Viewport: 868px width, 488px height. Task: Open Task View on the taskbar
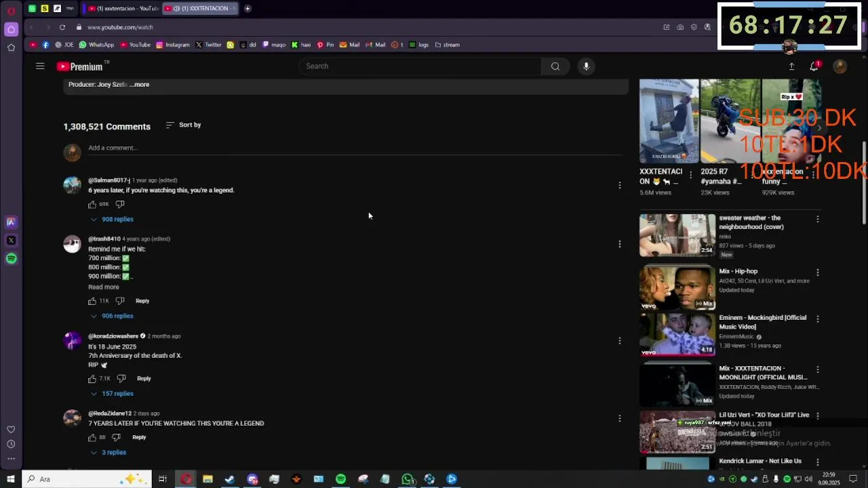(163, 479)
